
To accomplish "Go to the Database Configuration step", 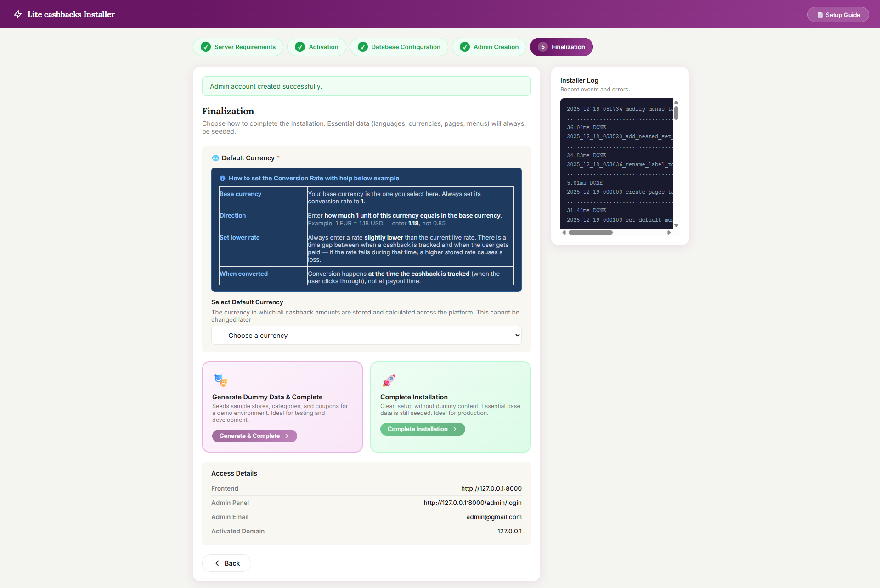I will point(399,47).
